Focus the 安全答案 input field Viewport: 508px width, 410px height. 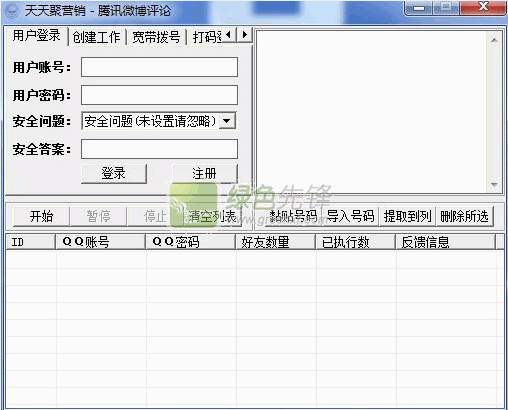click(159, 149)
